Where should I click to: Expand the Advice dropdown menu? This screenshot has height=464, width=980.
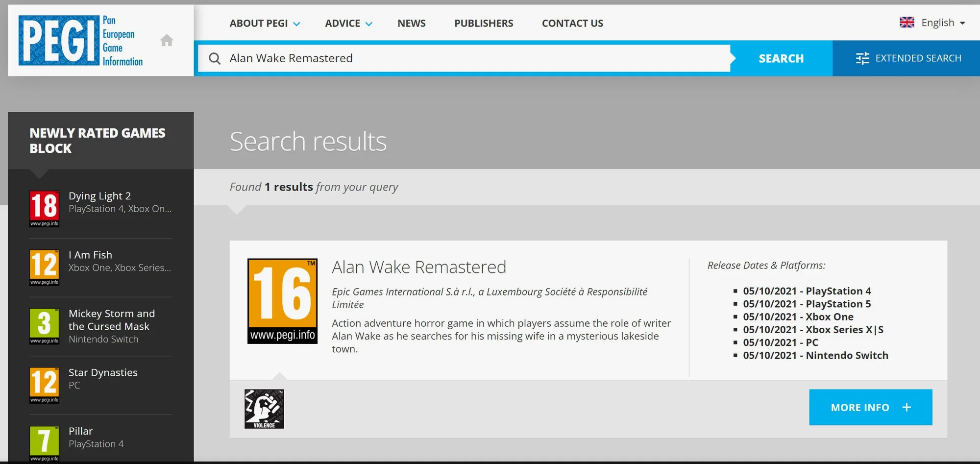tap(348, 24)
